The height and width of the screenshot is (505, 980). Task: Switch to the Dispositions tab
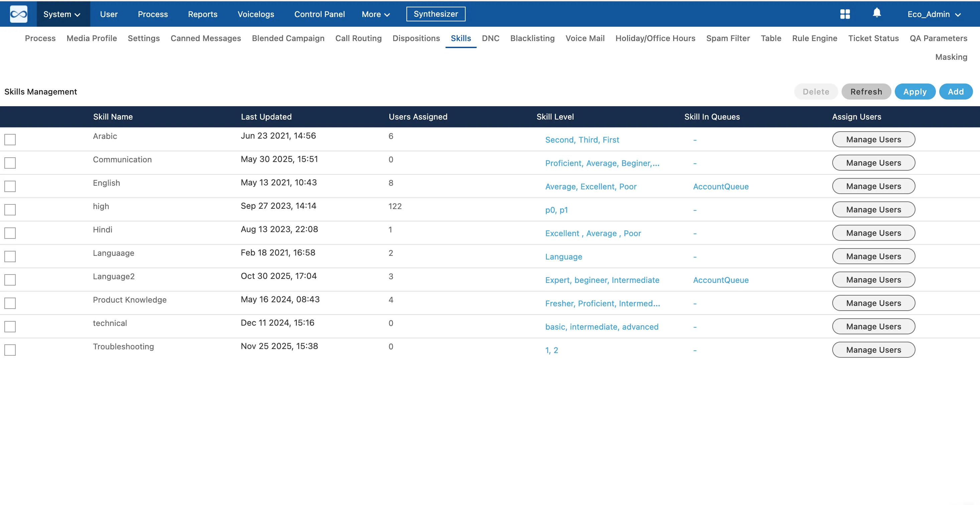point(416,38)
